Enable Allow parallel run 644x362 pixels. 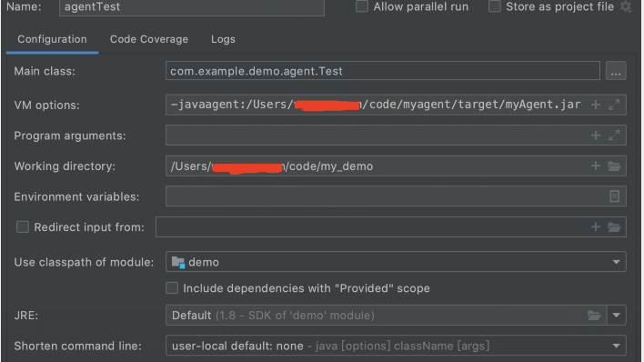coord(362,6)
